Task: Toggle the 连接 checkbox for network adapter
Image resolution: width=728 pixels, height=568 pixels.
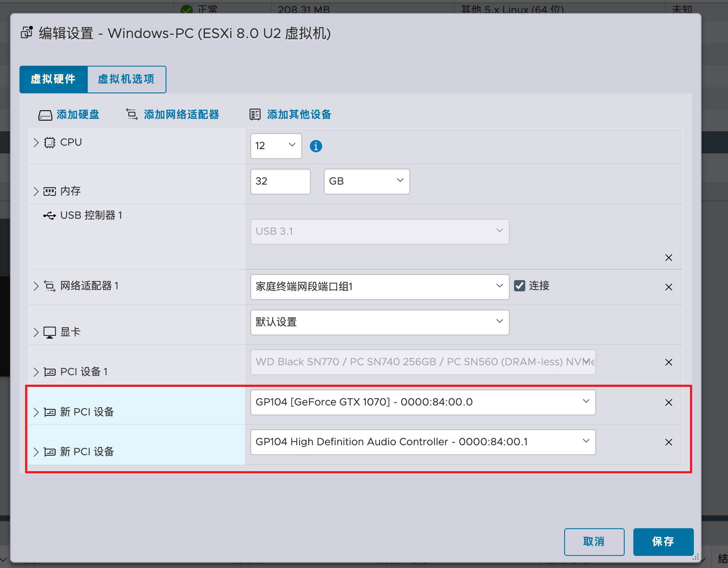Action: [x=520, y=286]
